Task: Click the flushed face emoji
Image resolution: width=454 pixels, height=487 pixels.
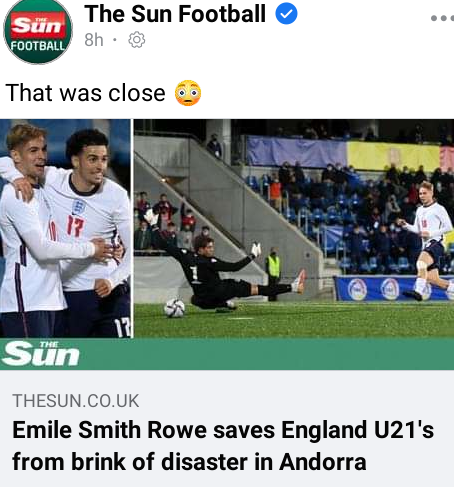Action: pyautogui.click(x=188, y=93)
